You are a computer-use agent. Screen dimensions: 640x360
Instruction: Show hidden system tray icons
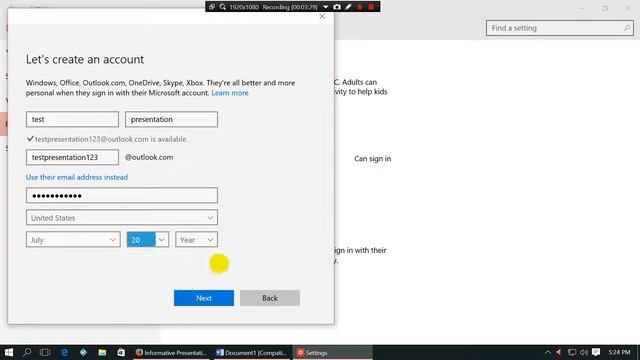click(548, 352)
